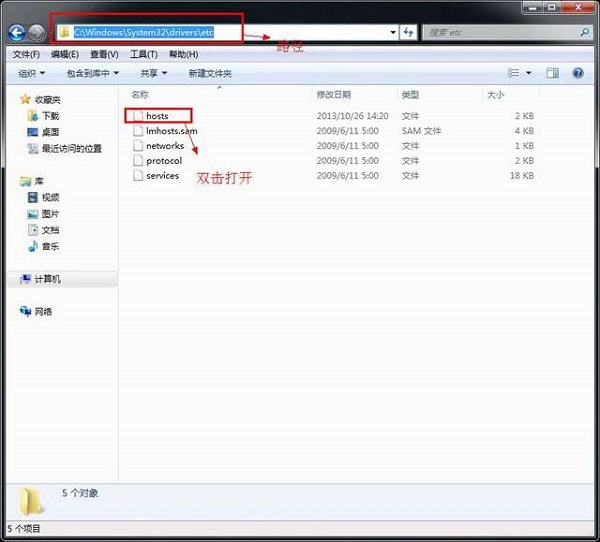The height and width of the screenshot is (542, 600).
Task: Click the 桌面 icon in the sidebar
Action: point(33,132)
